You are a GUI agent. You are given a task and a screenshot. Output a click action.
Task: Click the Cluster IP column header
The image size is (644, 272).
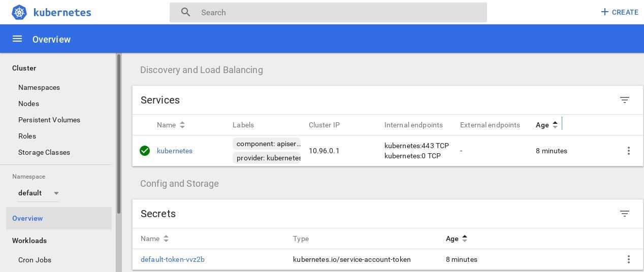click(x=324, y=125)
